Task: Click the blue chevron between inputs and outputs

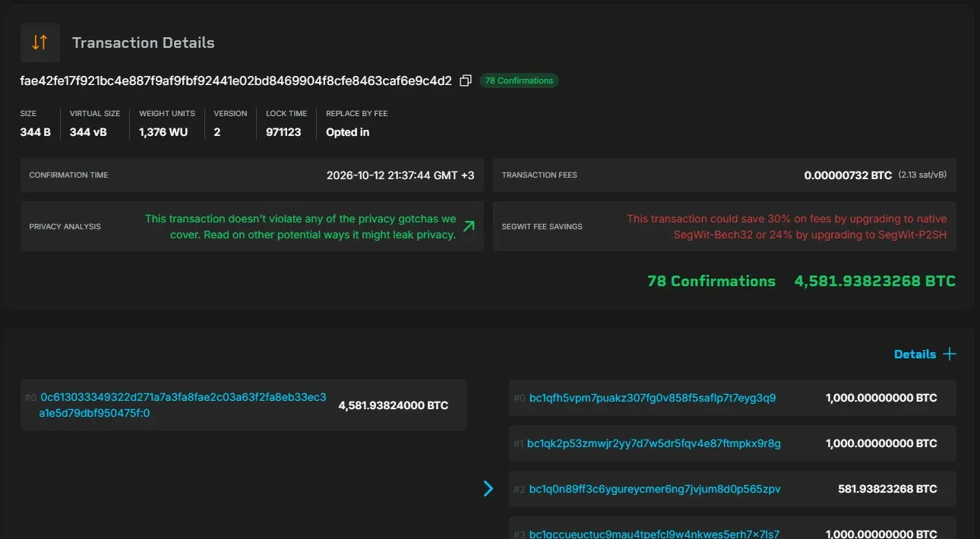Action: pos(488,488)
